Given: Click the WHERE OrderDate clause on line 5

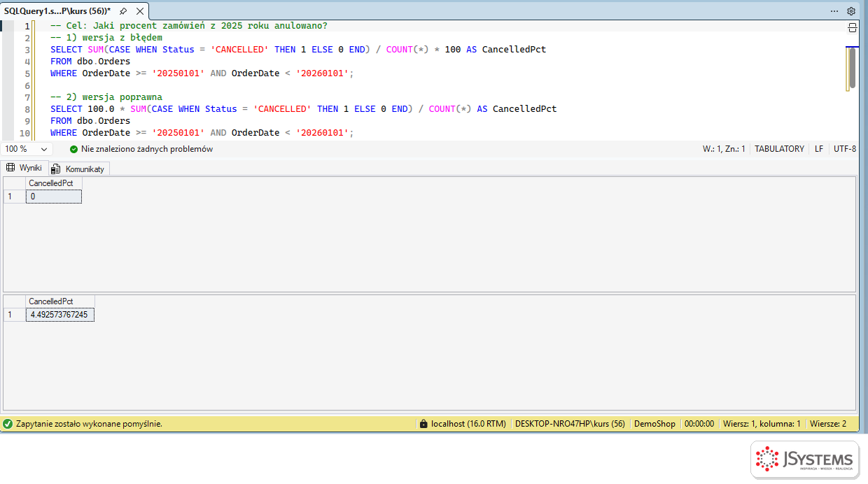Looking at the screenshot, I should 202,73.
